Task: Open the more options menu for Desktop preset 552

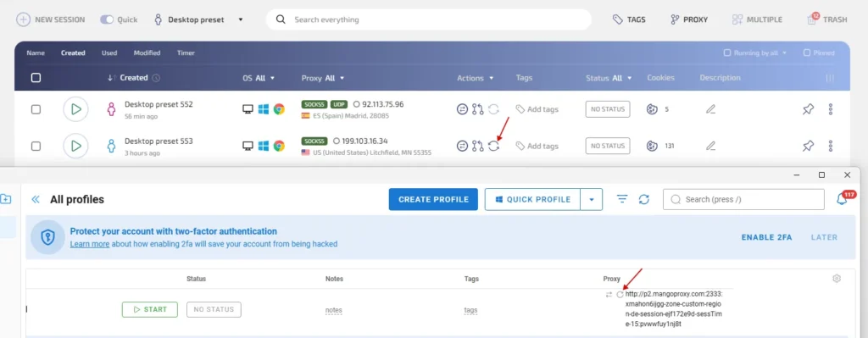Action: (x=831, y=109)
